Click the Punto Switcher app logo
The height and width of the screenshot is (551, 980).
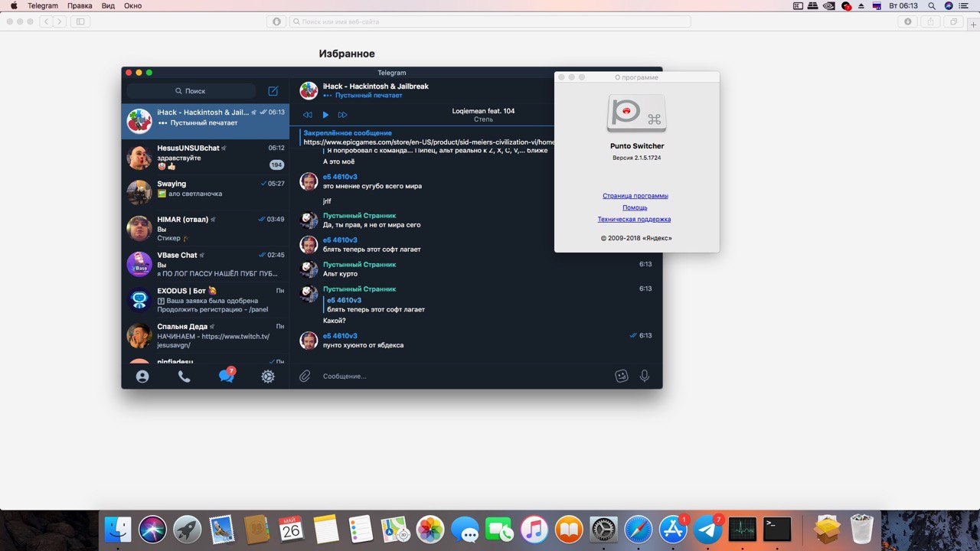(637, 113)
